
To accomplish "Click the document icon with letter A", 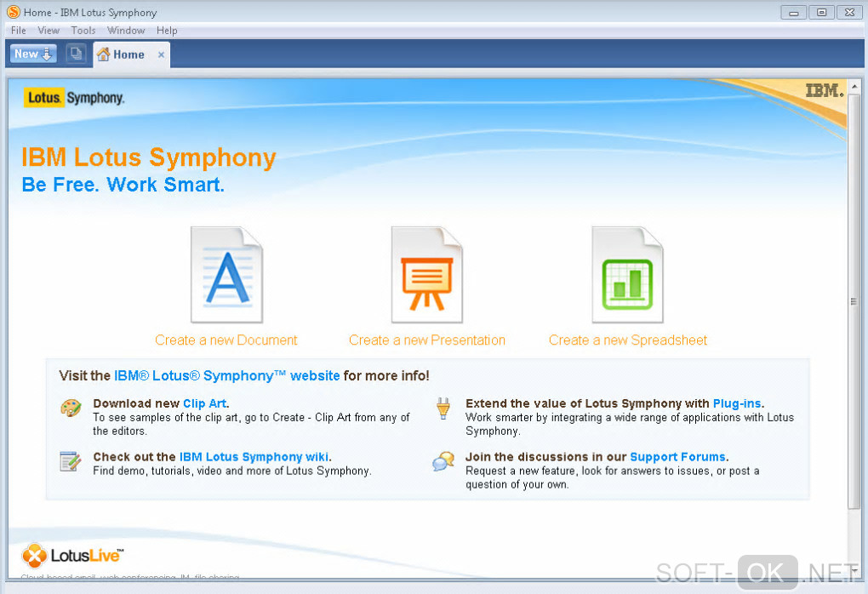I will pos(226,275).
